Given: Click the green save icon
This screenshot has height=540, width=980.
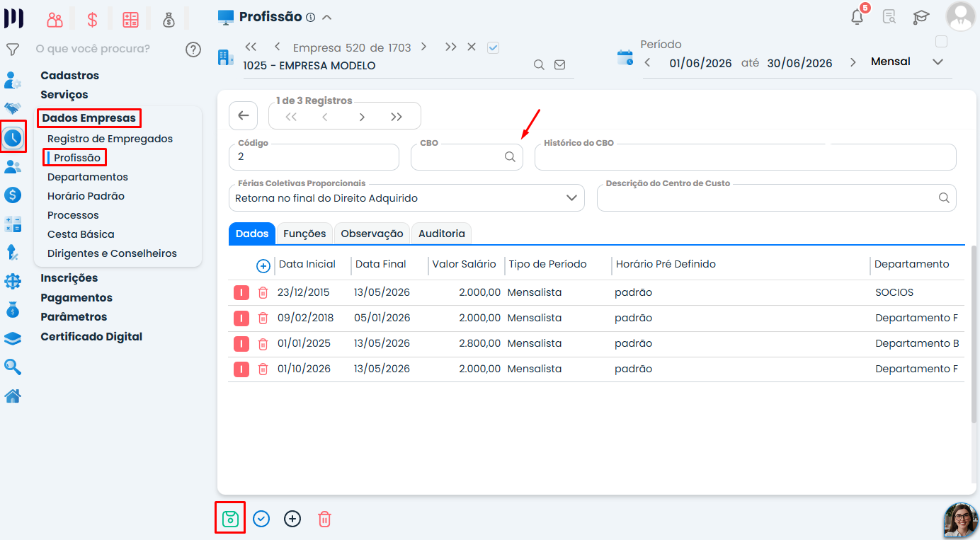Looking at the screenshot, I should (230, 519).
